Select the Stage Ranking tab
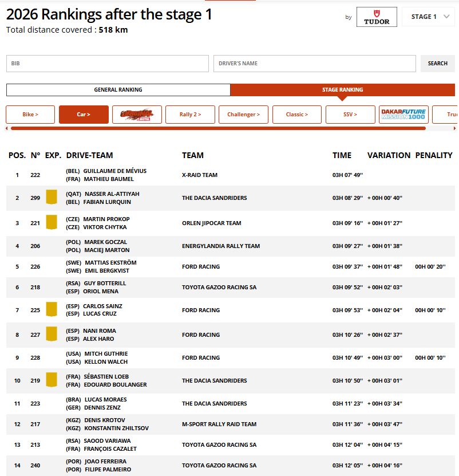Screen dimensions: 459x476 342,90
